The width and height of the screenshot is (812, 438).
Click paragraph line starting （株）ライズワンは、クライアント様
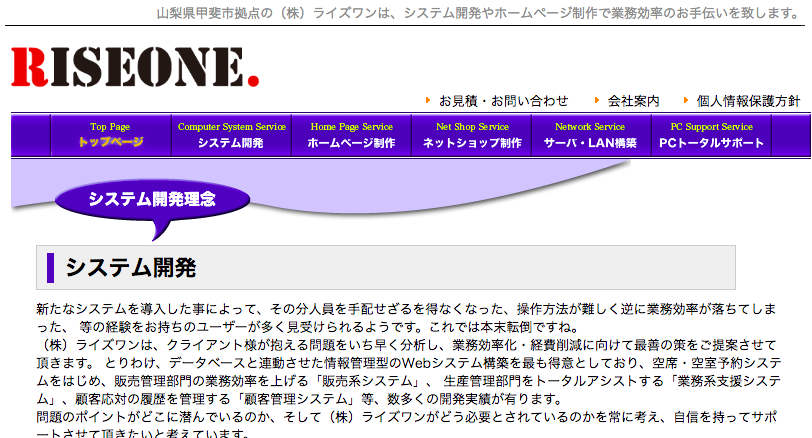tap(407, 345)
